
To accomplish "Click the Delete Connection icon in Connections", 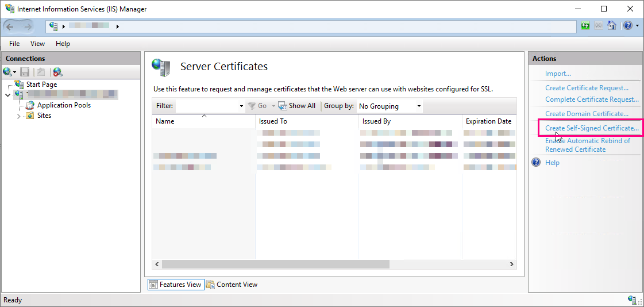I will (x=57, y=72).
